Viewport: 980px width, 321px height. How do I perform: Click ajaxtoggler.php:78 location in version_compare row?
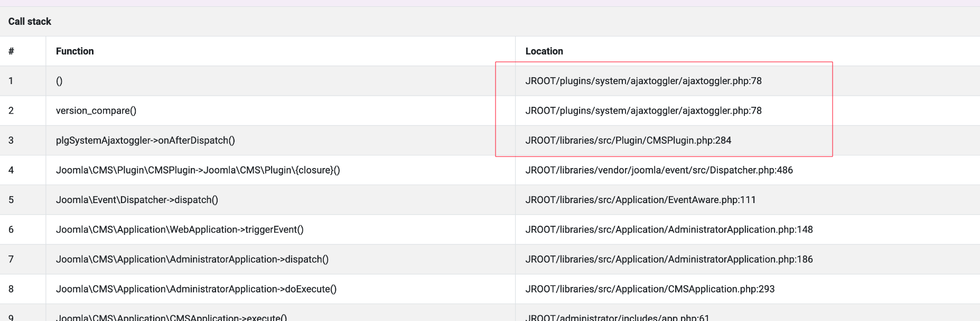pyautogui.click(x=643, y=111)
